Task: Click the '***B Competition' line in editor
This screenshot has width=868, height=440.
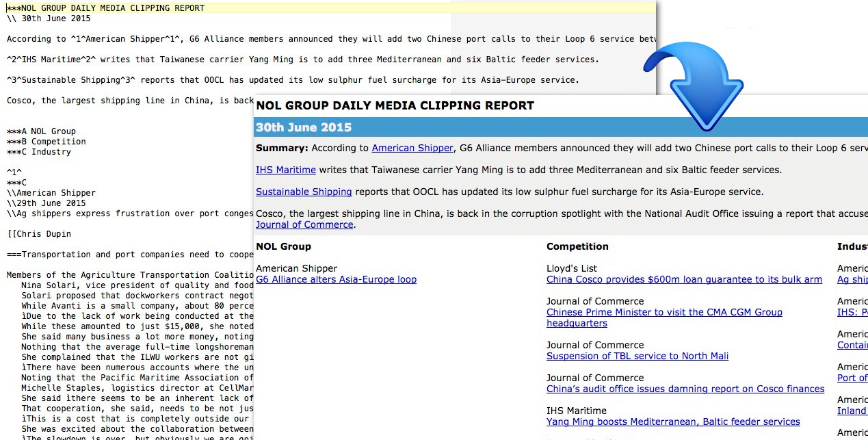Action: click(x=46, y=142)
